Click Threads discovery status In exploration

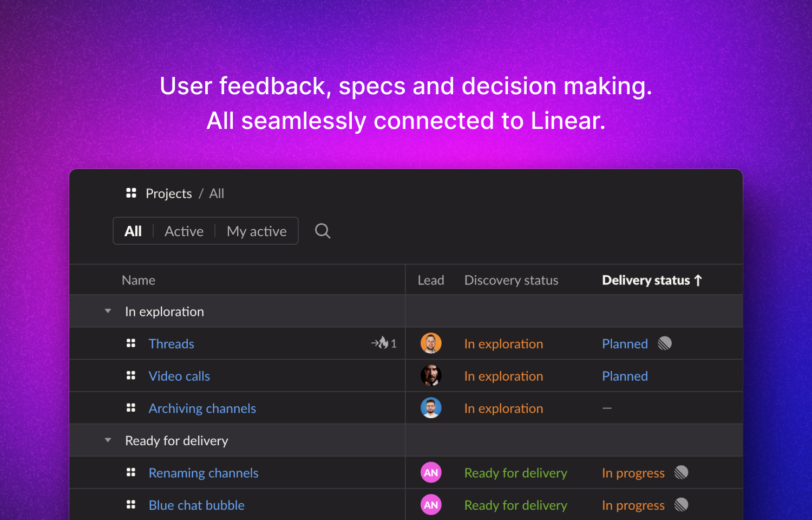coord(503,344)
